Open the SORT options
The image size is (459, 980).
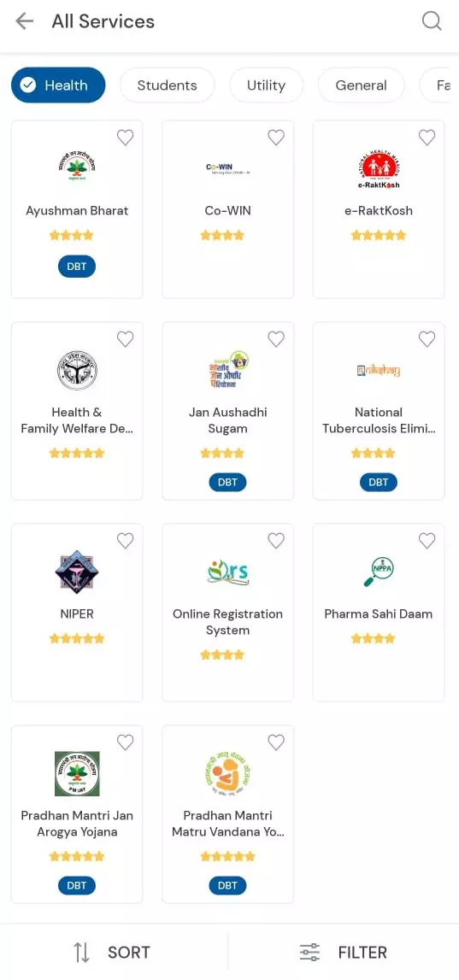tap(112, 953)
